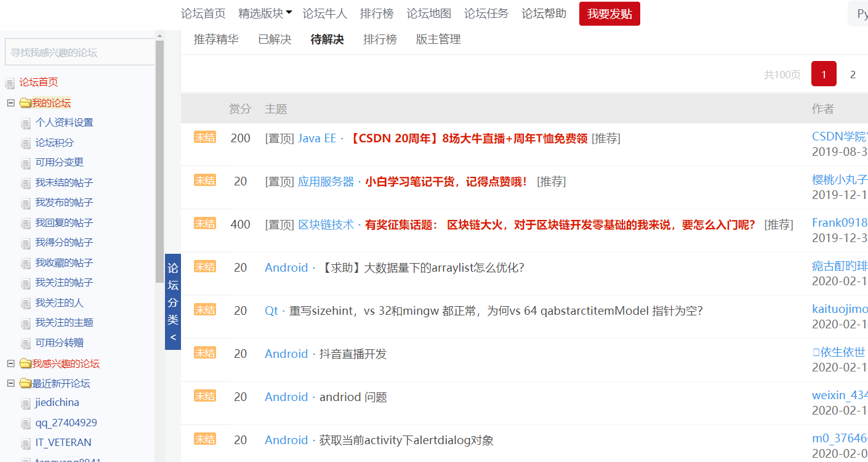Open the 精选版块 dropdown menu
The width and height of the screenshot is (868, 462).
pos(265,14)
